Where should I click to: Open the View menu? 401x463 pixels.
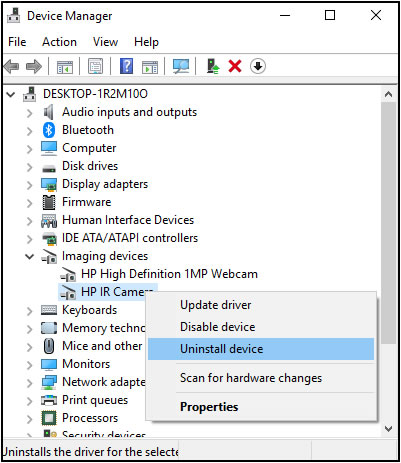click(105, 42)
